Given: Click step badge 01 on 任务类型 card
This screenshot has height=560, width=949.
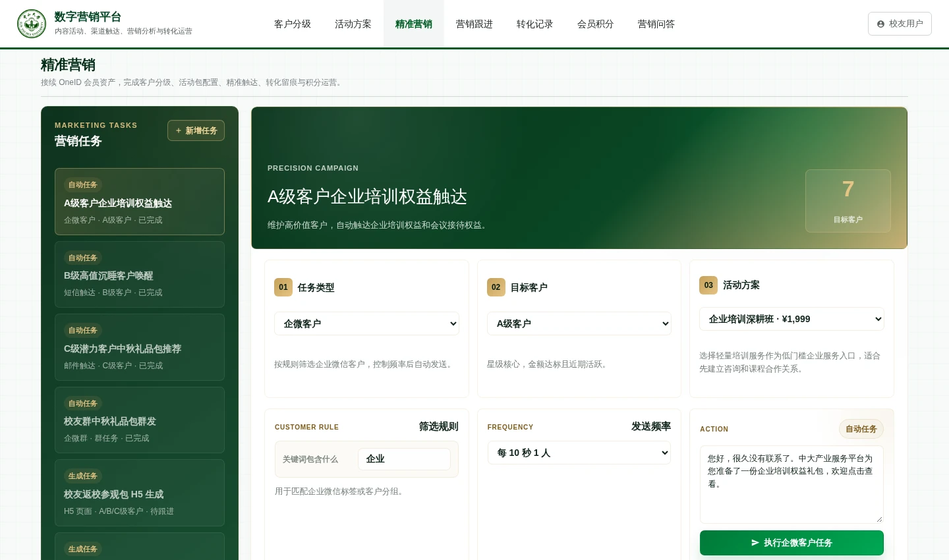Looking at the screenshot, I should click(x=283, y=287).
